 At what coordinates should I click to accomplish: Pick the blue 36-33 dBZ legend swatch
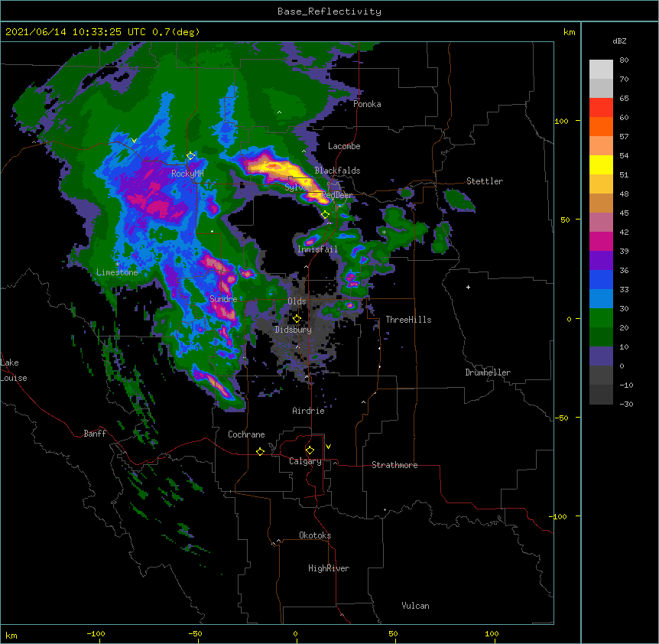pos(601,279)
